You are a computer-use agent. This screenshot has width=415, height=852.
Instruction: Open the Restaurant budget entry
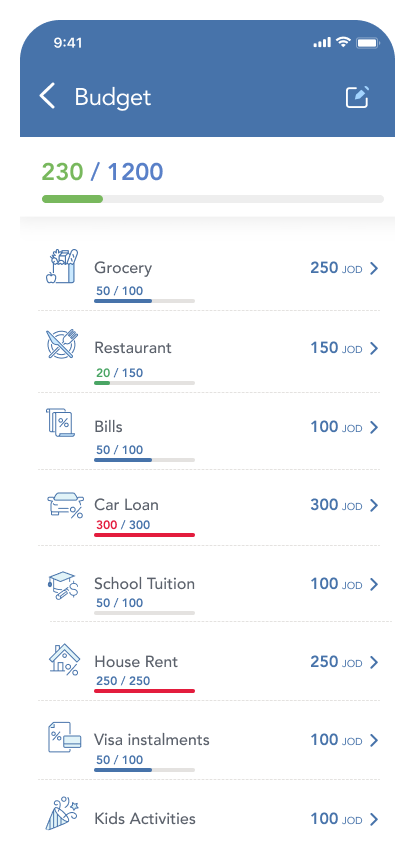pos(209,352)
